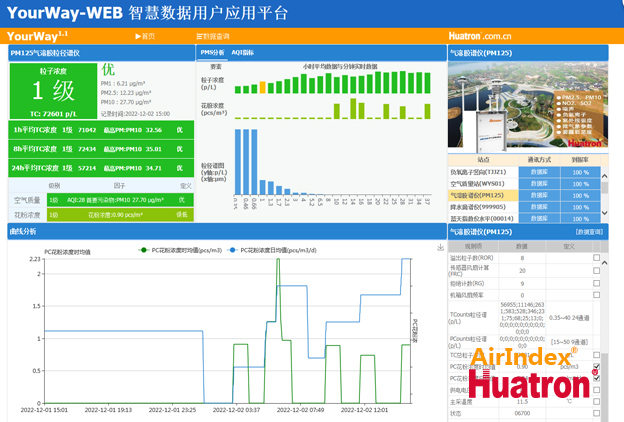
Task: Uncheck the PC花粉浓度时均值 checkbox
Action: click(597, 368)
